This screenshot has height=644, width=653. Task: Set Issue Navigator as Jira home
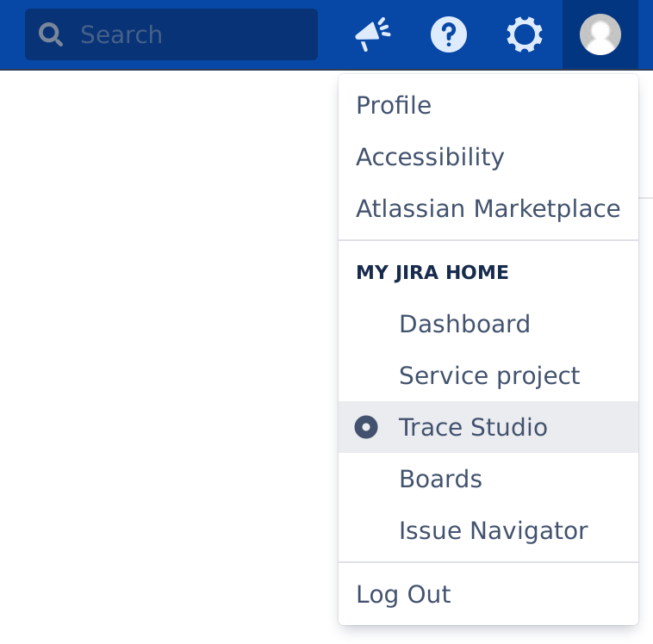488,530
